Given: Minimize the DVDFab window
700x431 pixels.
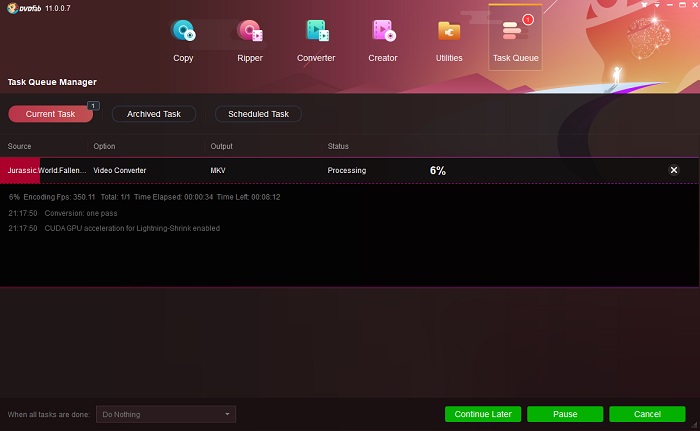Looking at the screenshot, I should click(x=670, y=4).
